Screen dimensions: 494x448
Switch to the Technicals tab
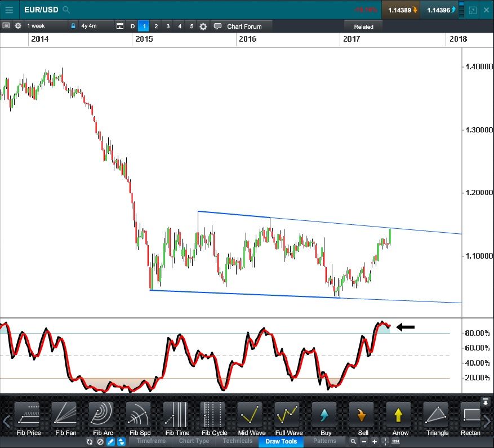pos(238,441)
